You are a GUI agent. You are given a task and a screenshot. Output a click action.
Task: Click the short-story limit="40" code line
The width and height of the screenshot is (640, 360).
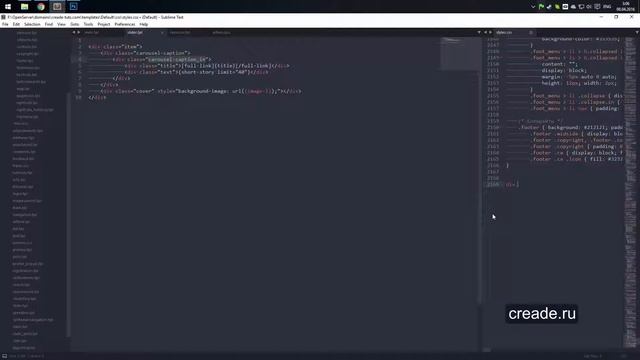click(197, 72)
